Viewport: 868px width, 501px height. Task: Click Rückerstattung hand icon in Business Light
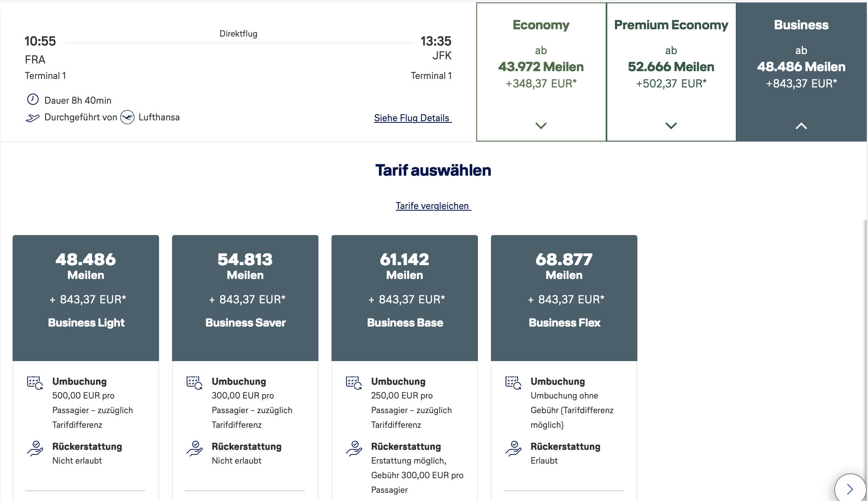point(35,449)
